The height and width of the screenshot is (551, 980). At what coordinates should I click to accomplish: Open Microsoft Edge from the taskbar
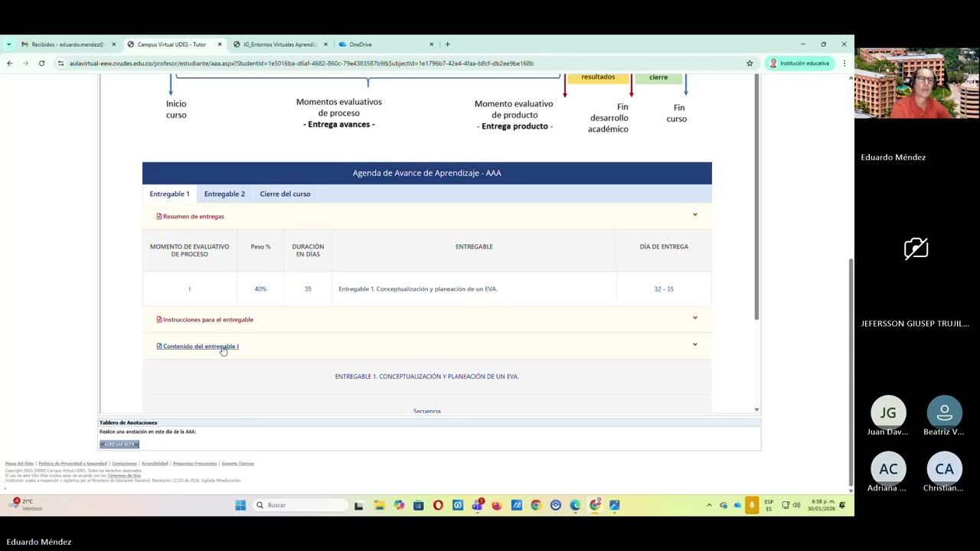(575, 505)
